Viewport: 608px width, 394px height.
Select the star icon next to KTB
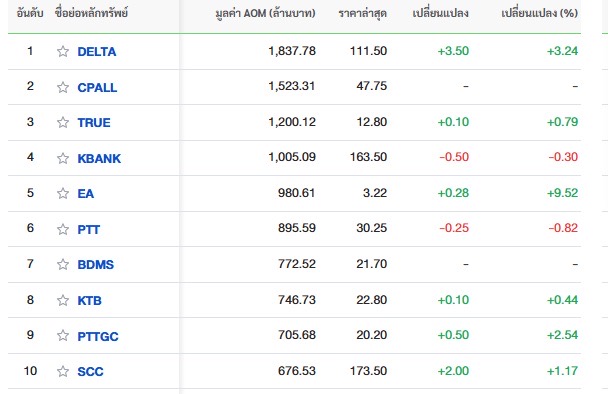63,300
